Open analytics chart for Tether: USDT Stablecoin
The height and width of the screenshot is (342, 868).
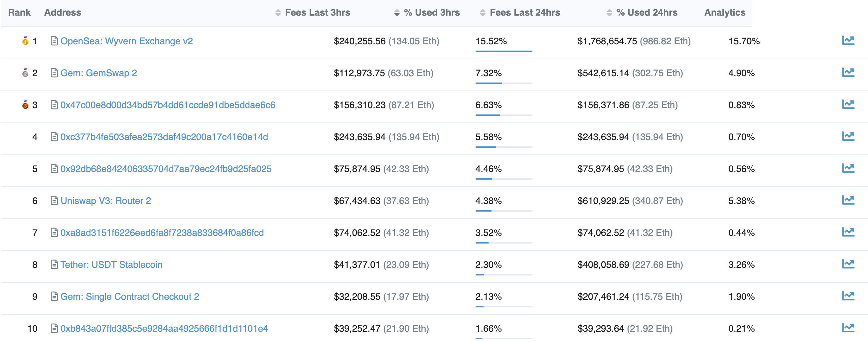tap(848, 264)
